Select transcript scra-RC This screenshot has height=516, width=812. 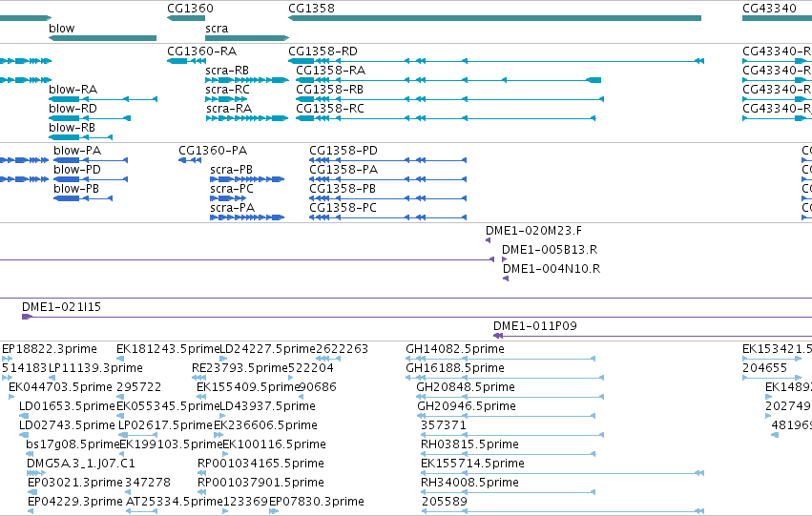click(x=226, y=99)
